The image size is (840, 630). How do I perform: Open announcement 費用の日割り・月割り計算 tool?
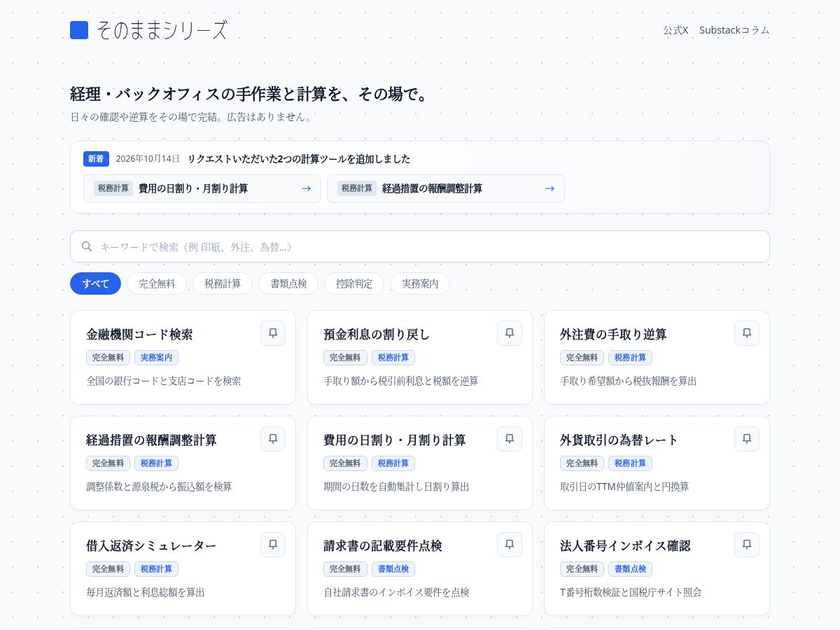coord(202,188)
